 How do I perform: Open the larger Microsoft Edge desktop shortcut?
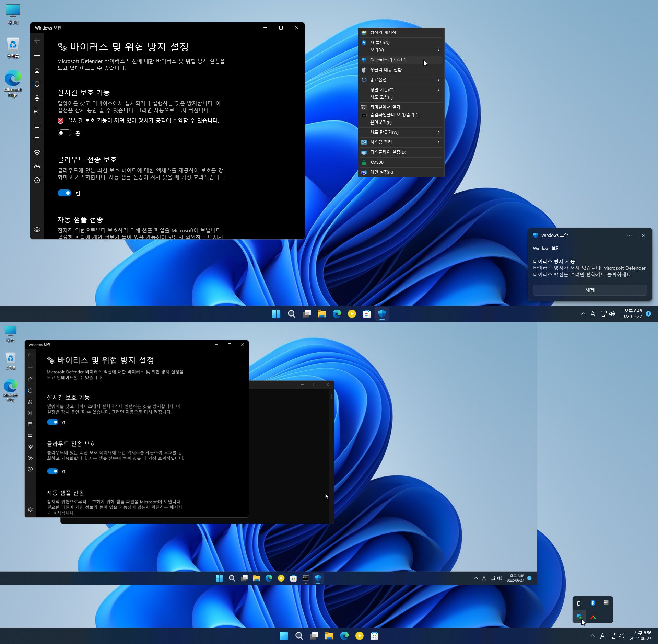(13, 84)
